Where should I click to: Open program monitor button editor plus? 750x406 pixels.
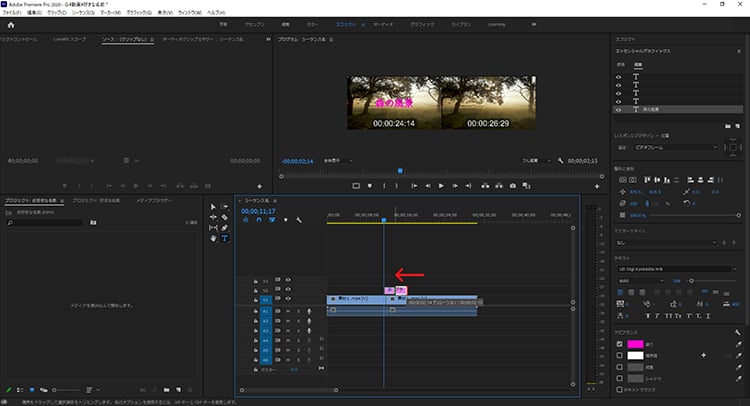(x=597, y=187)
